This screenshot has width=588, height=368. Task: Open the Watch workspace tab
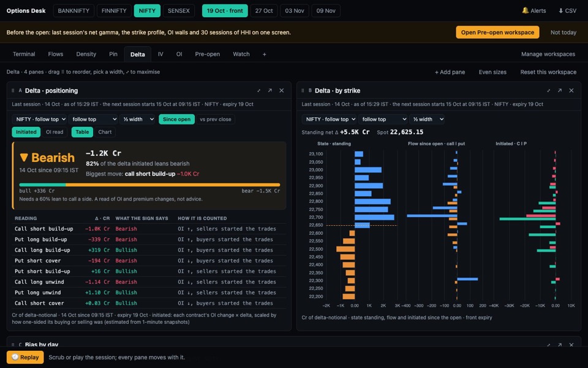(x=241, y=55)
